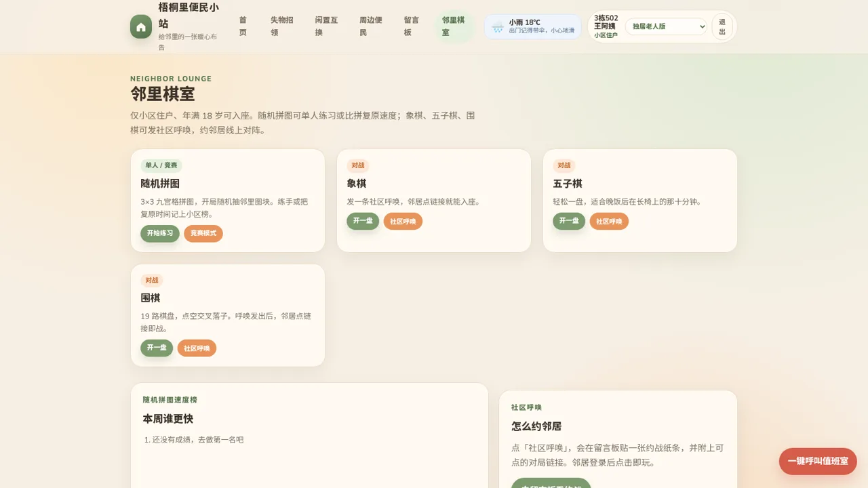Click the 随机拼图 card heading
This screenshot has width=868, height=488.
[160, 184]
